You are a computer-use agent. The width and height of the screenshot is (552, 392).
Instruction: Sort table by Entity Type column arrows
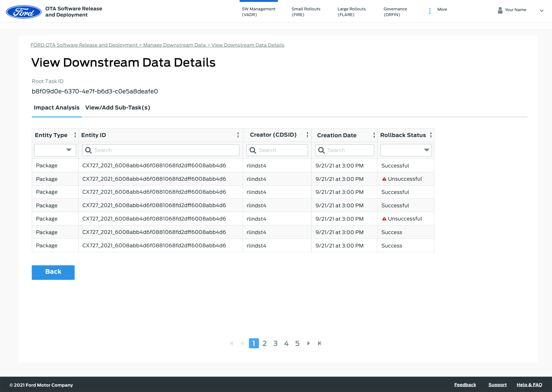75,135
